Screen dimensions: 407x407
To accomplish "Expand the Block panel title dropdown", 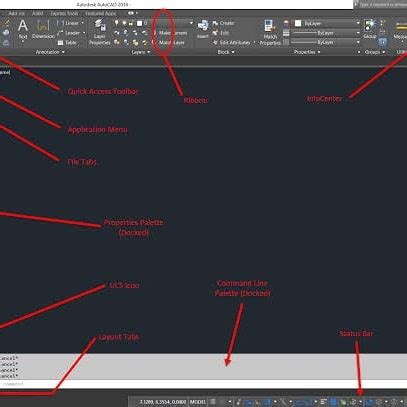I will (226, 52).
